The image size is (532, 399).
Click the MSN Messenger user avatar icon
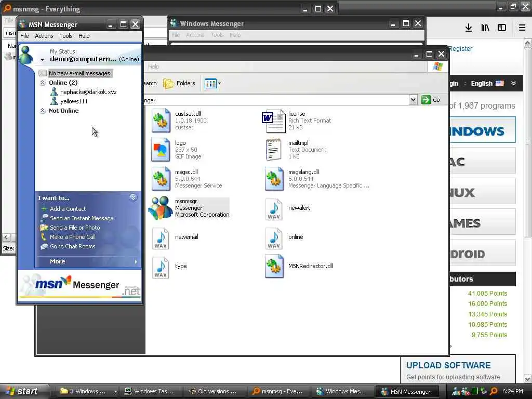pos(26,55)
